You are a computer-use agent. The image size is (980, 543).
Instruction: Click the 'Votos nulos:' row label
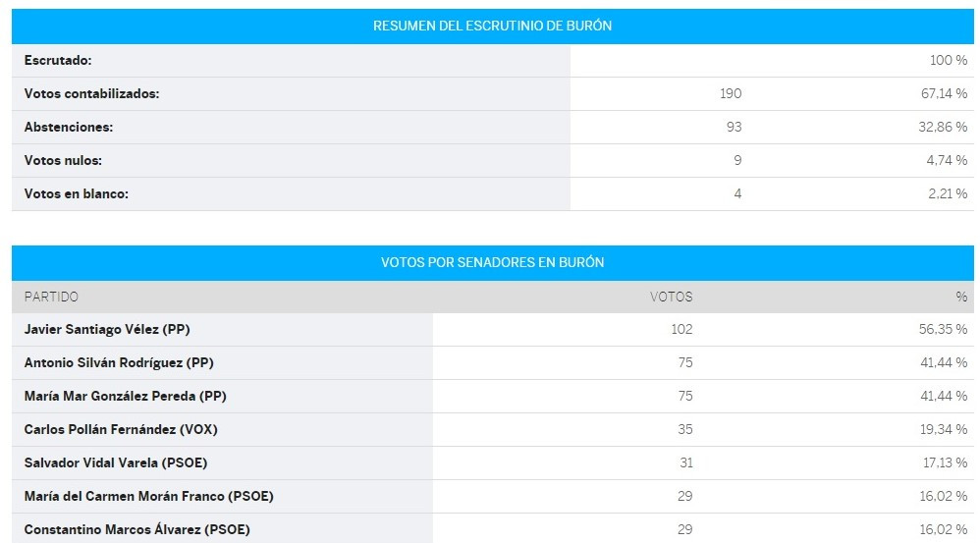[63, 161]
